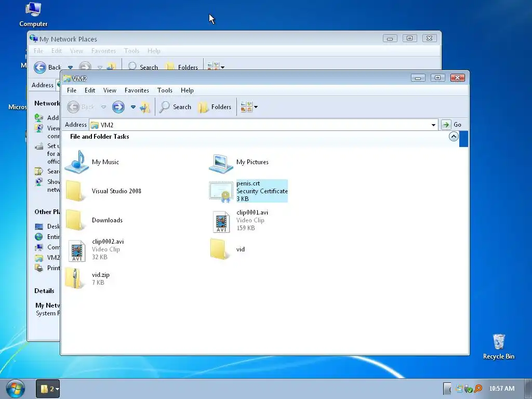
Task: Select the penis.crt certificate icon
Action: coord(221,192)
